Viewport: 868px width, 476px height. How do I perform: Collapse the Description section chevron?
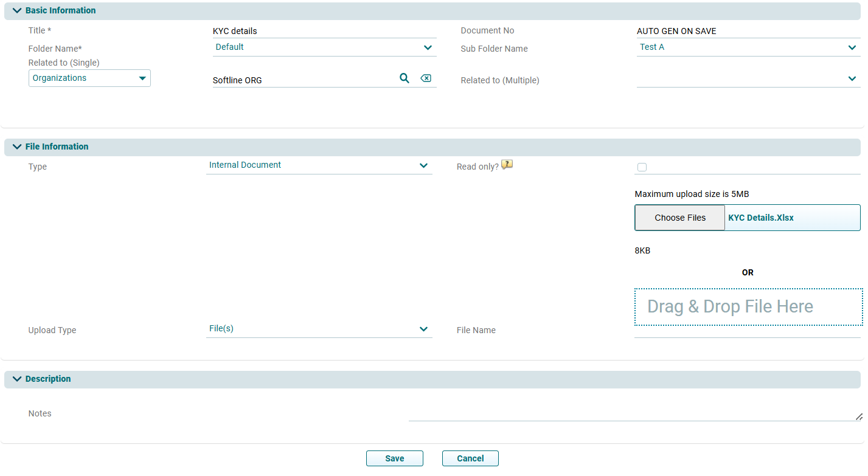[17, 379]
